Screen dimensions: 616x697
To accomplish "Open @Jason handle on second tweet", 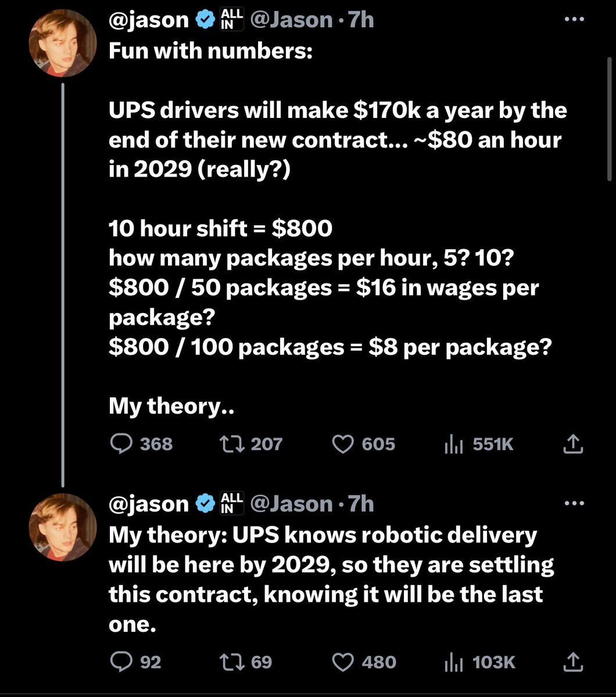I will click(x=291, y=504).
